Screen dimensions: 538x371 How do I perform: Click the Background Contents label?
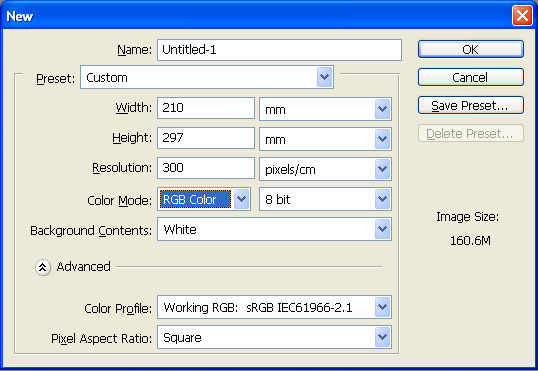(91, 231)
